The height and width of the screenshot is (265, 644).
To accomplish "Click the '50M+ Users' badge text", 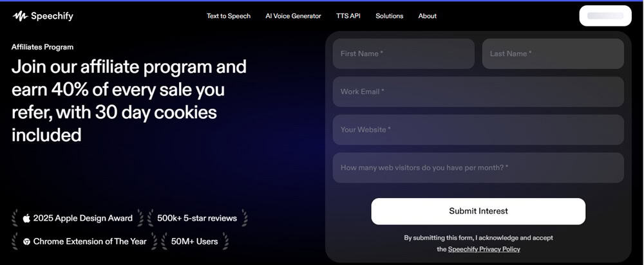I will click(x=194, y=242).
